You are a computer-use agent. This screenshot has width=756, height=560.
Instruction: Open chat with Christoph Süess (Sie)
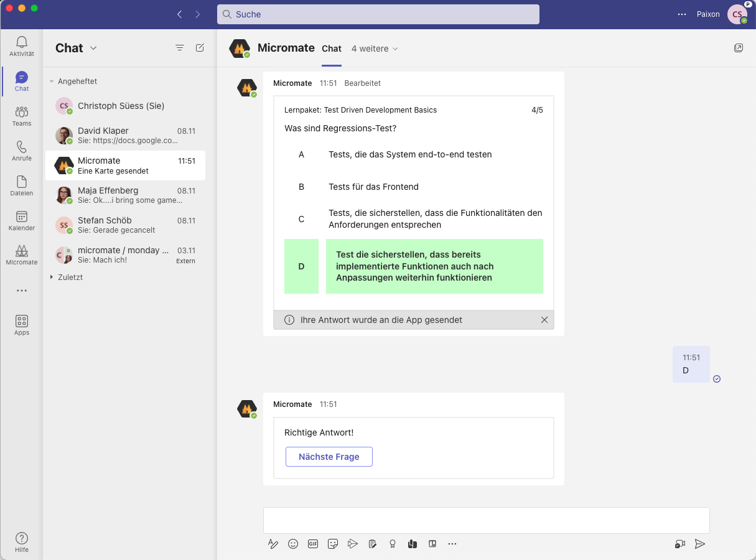point(125,106)
